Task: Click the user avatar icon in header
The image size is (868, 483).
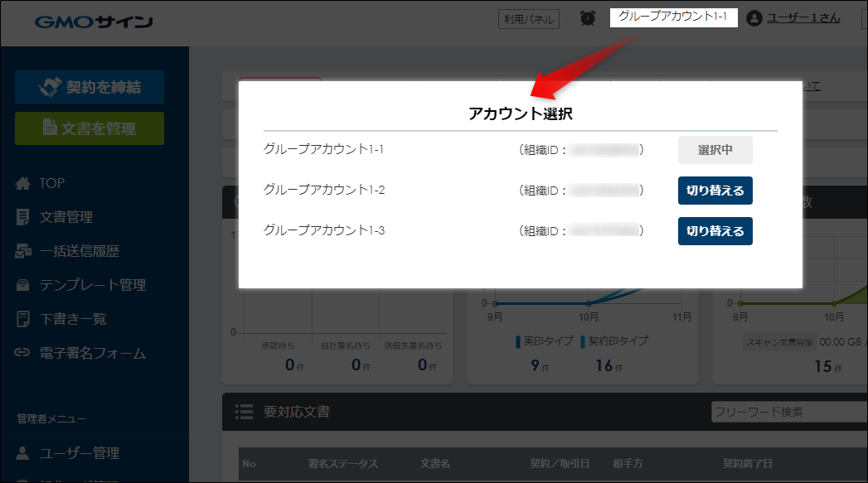Action: tap(754, 18)
